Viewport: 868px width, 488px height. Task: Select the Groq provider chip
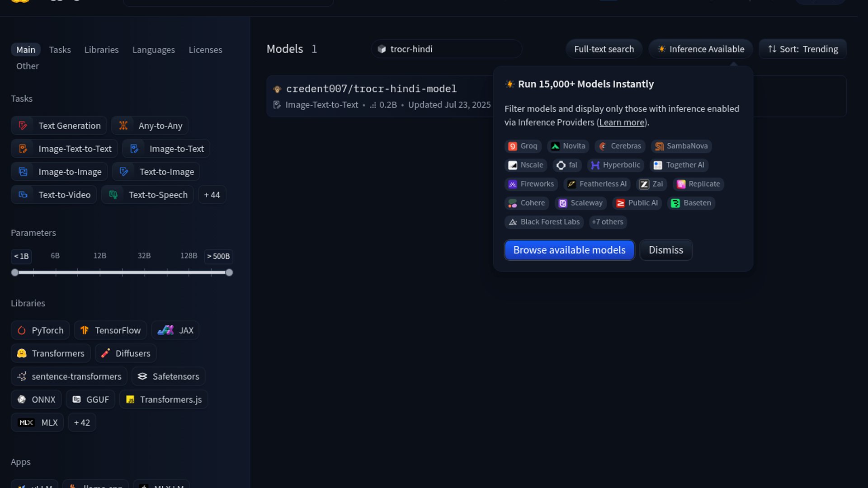(523, 146)
